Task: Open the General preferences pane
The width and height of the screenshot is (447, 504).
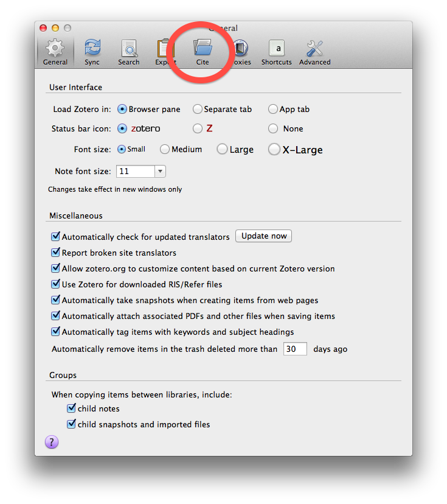Action: point(55,52)
